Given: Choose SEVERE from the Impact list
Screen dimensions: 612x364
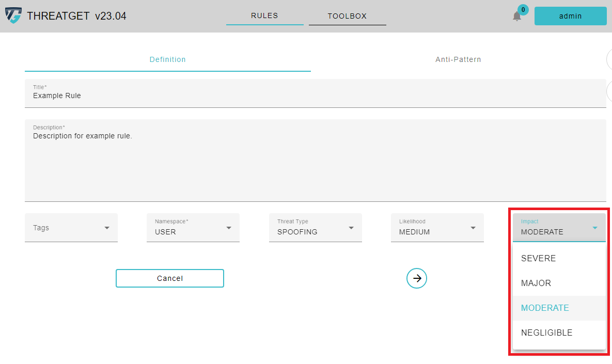Looking at the screenshot, I should pos(539,258).
